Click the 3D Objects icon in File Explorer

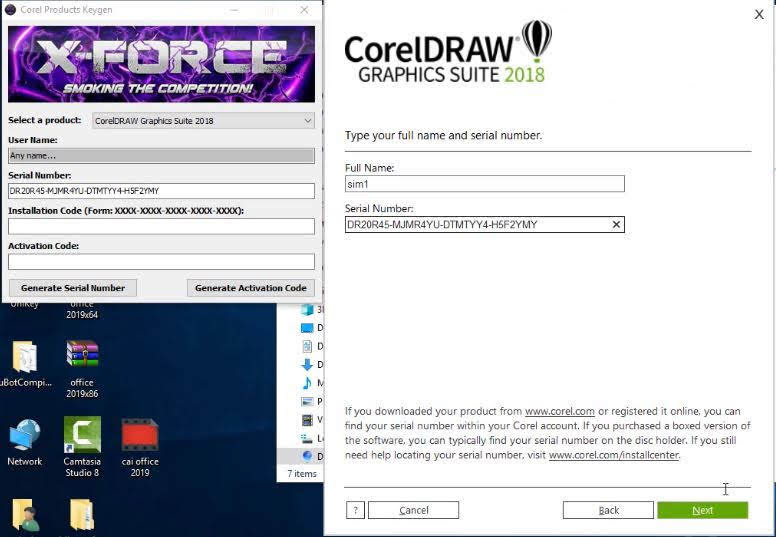tap(307, 310)
